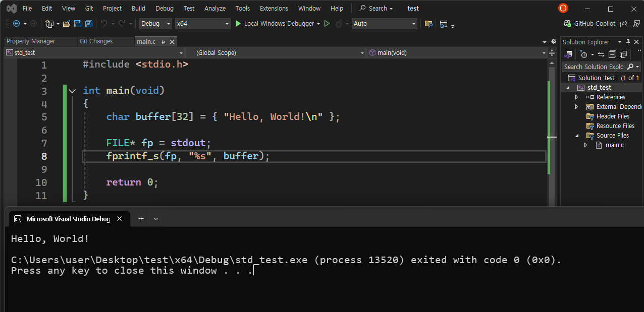The width and height of the screenshot is (644, 312).
Task: Expand the External Dependencies node arrow
Action: [577, 106]
